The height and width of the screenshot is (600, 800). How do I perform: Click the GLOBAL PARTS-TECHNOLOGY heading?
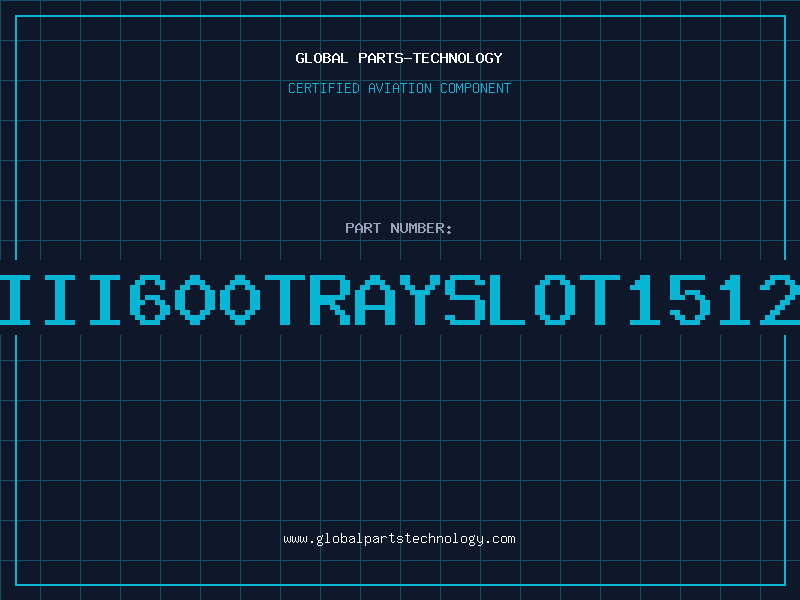399,58
